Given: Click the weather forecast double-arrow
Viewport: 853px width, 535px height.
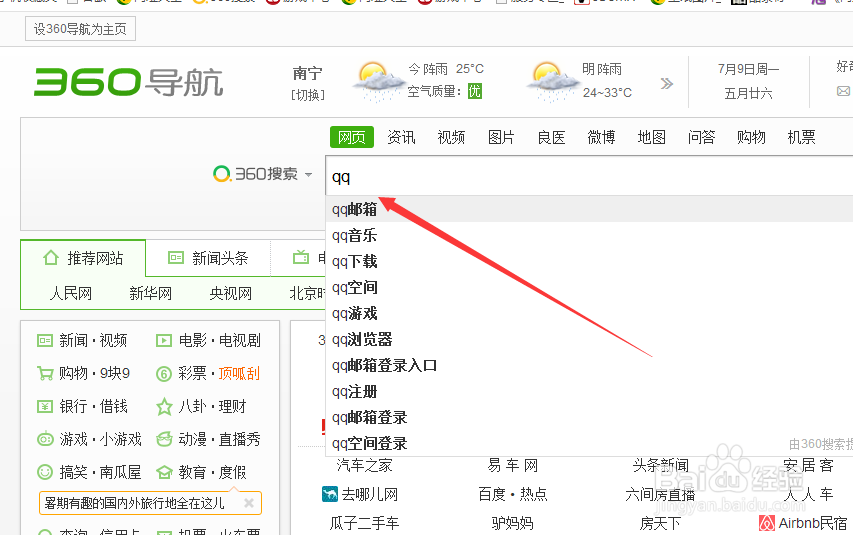Looking at the screenshot, I should coord(666,83).
